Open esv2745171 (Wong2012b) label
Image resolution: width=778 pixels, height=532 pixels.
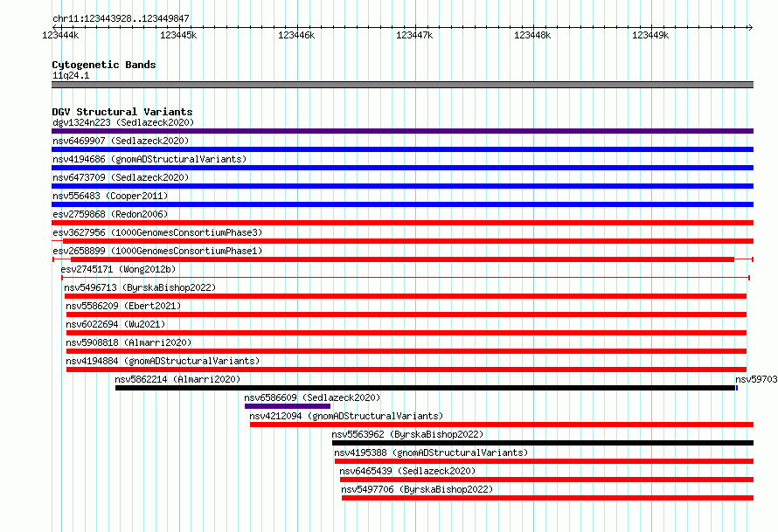pos(118,269)
